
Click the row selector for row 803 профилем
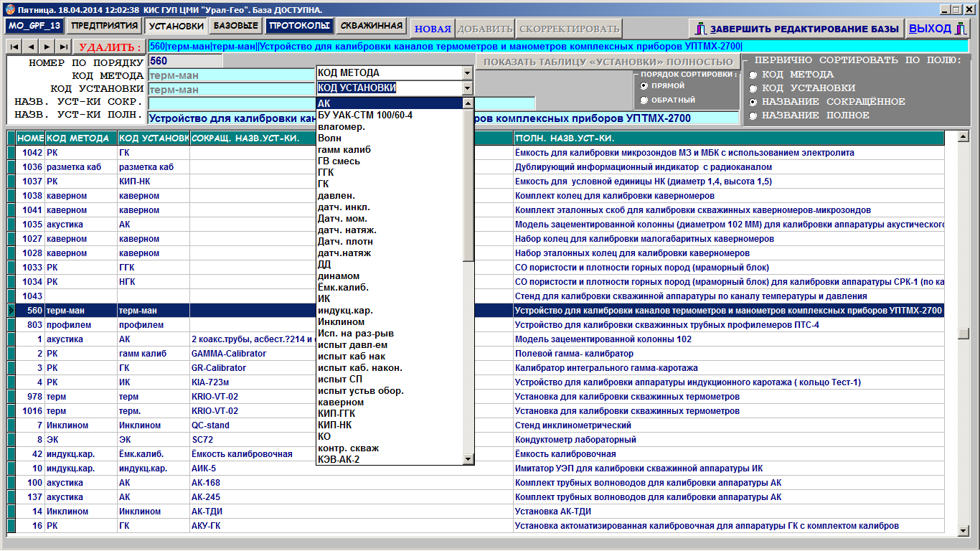click(x=11, y=325)
